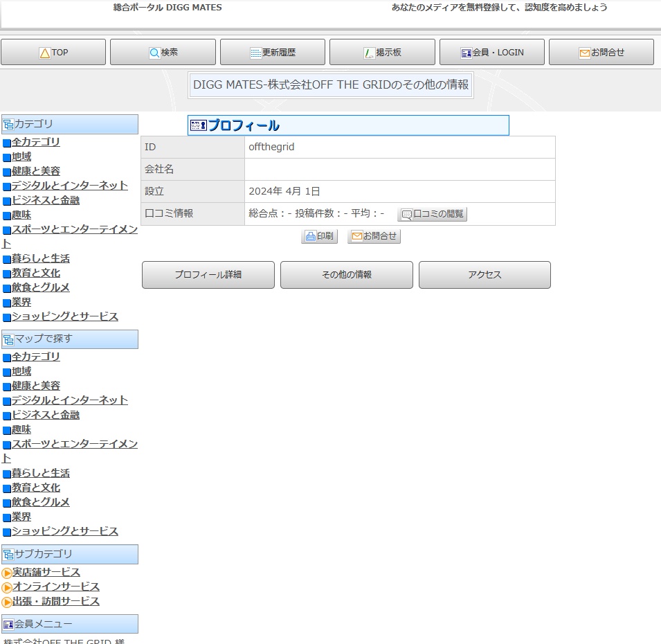Open ビジネスと金融 under マップで探す
Viewport: 661px width, 644px height.
(46, 415)
